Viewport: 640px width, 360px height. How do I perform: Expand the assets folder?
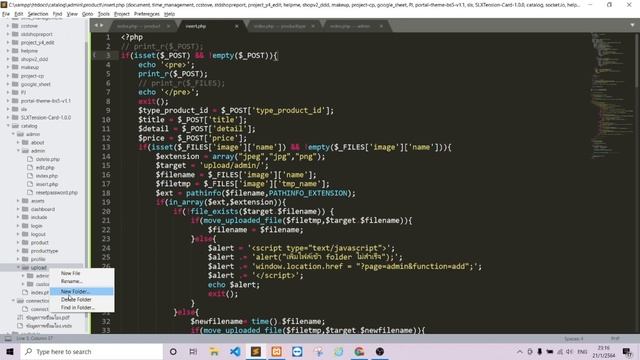tap(18, 201)
